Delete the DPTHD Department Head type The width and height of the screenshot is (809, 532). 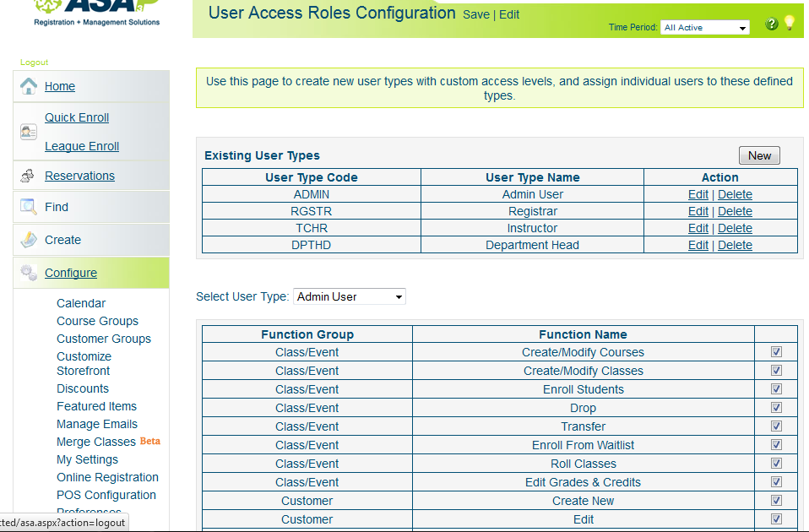735,245
